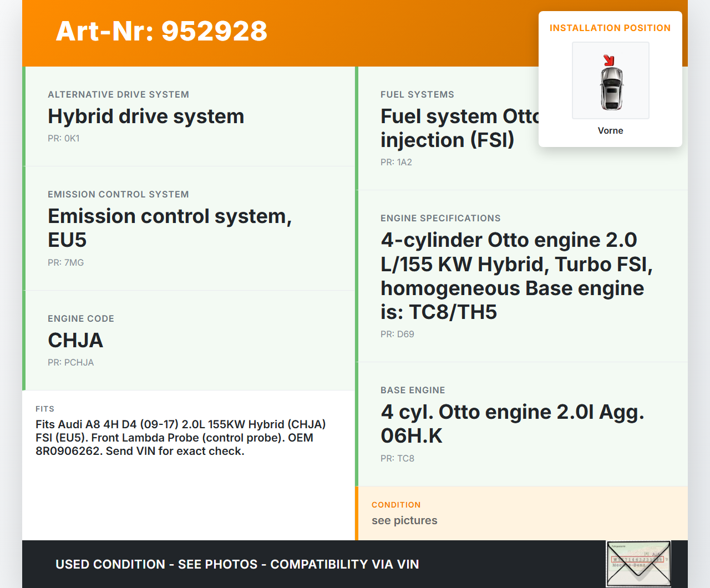Click the 'Art-Nr: 952928' heading
The width and height of the screenshot is (710, 588).
coord(161,31)
